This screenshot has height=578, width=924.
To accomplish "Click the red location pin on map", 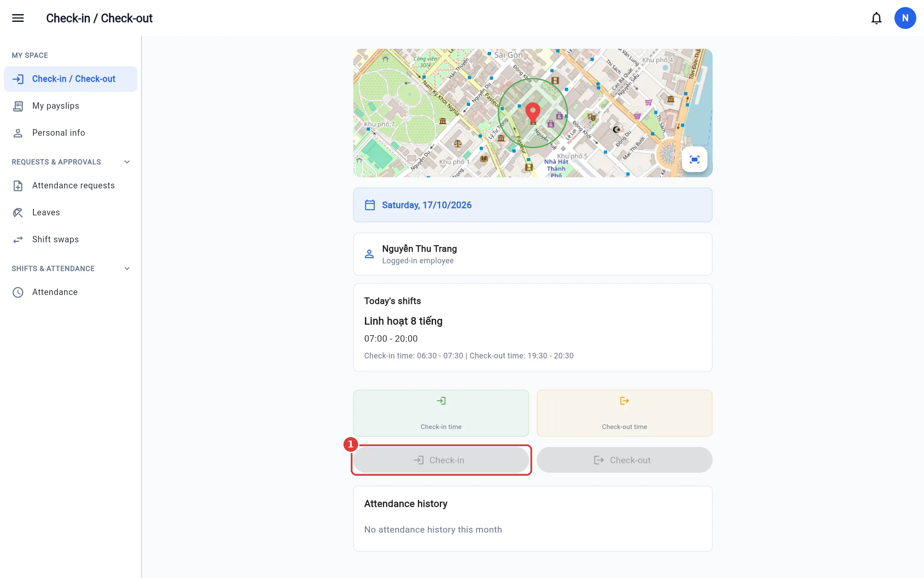I will 533,113.
